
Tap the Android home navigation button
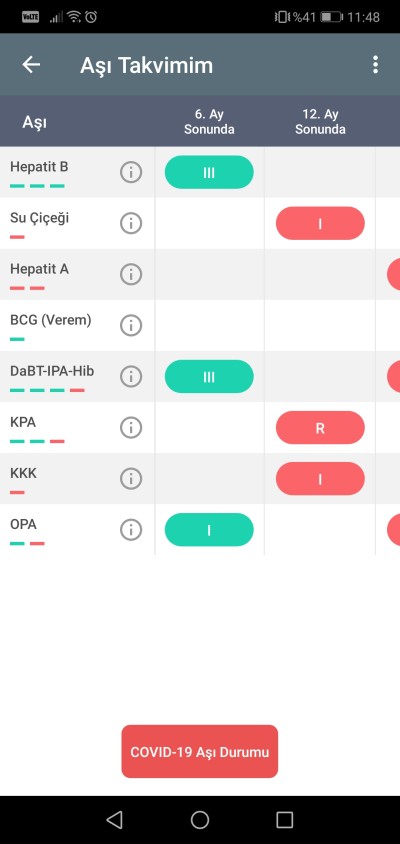pos(200,820)
